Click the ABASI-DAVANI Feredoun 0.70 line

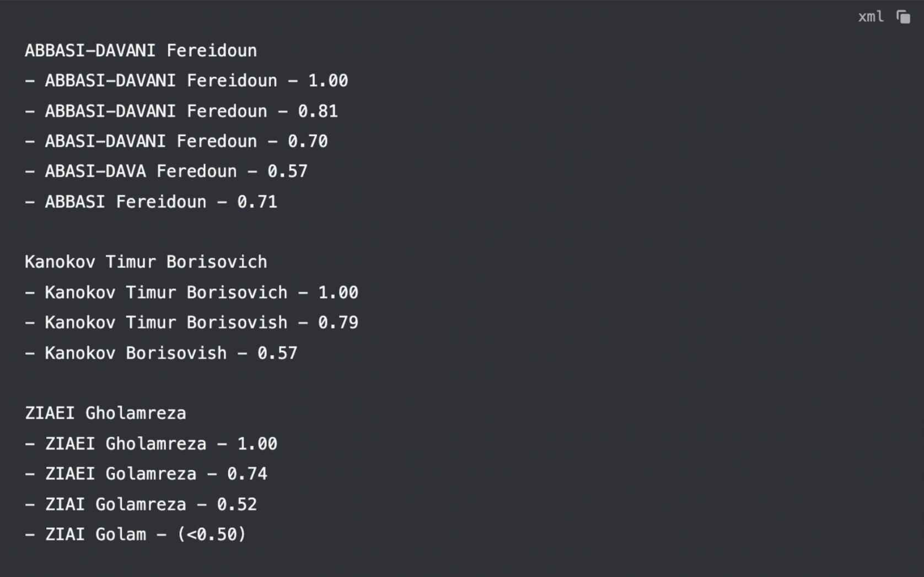click(x=176, y=141)
